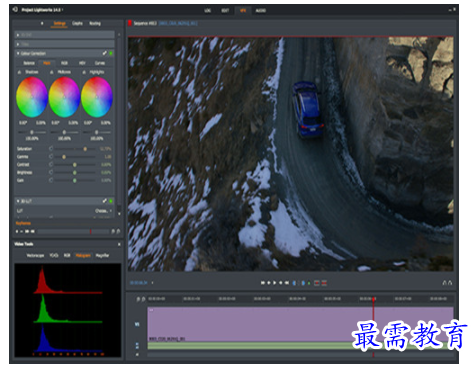This screenshot has height=367, width=476.
Task: Jump to next keyframe
Action: pyautogui.click(x=33, y=231)
